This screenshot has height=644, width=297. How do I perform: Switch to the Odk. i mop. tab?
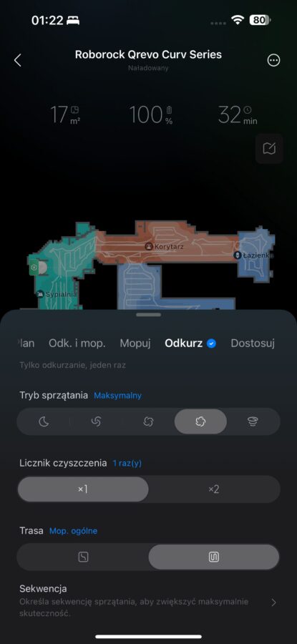77,343
